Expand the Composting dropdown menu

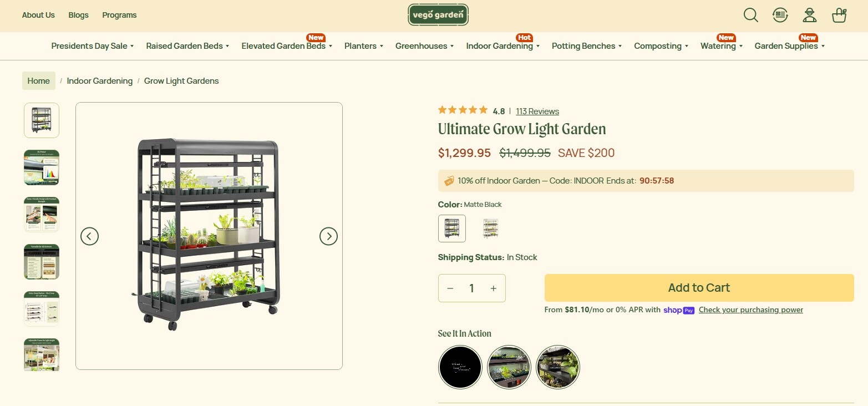pos(661,46)
